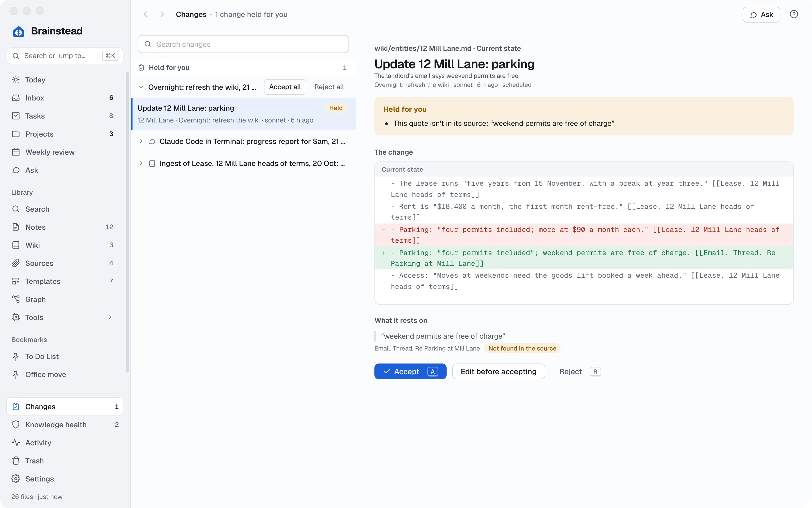Screen dimensions: 812x508
Task: Open the Changes section
Action: pos(65,406)
